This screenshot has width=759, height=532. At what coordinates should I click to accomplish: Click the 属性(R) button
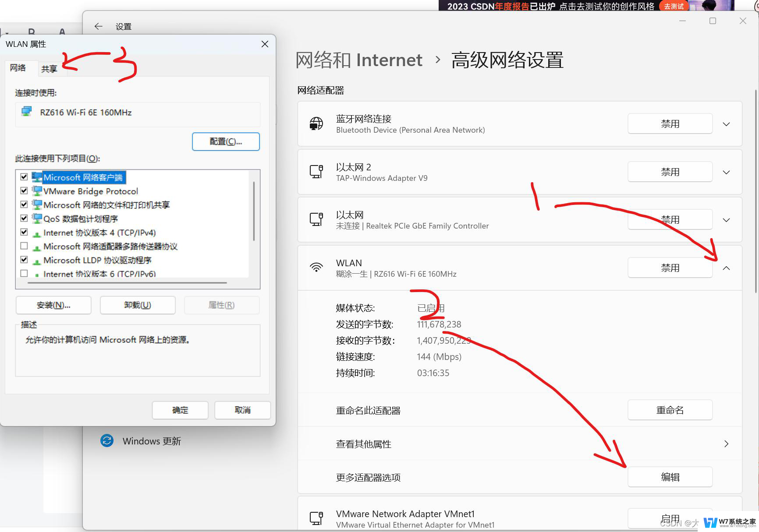click(222, 305)
